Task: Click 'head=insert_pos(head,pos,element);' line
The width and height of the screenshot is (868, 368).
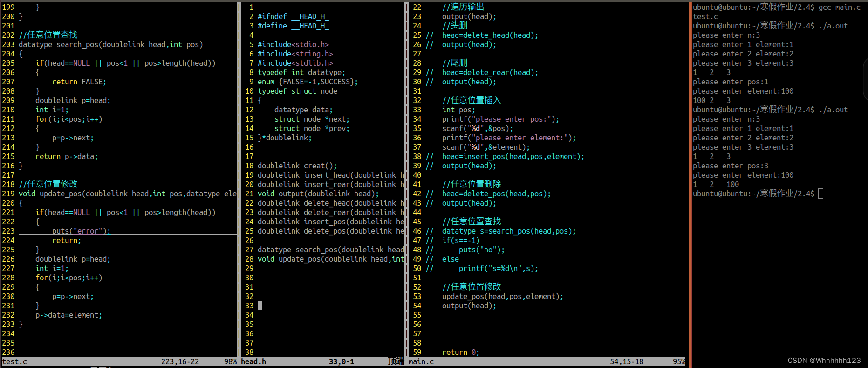Action: click(513, 156)
